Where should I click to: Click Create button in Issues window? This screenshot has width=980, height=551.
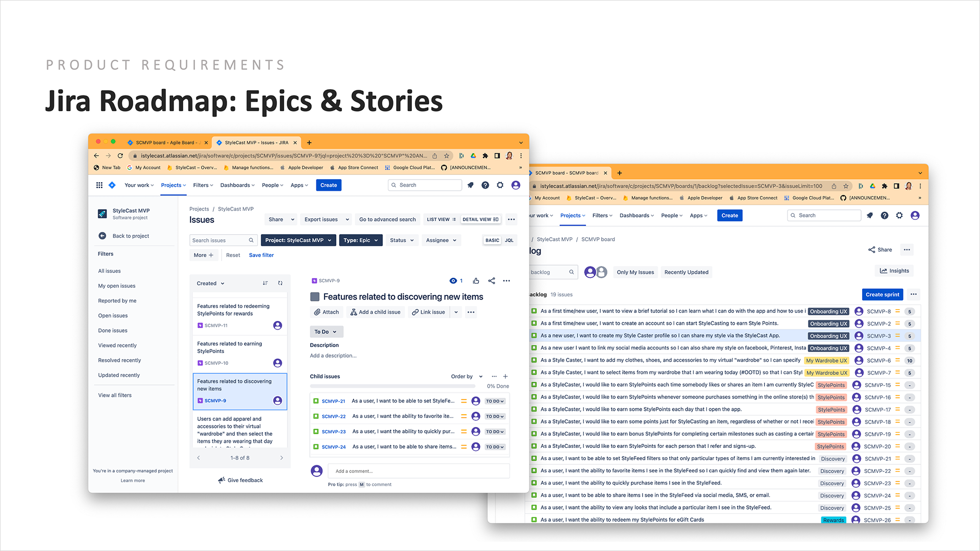pos(329,185)
